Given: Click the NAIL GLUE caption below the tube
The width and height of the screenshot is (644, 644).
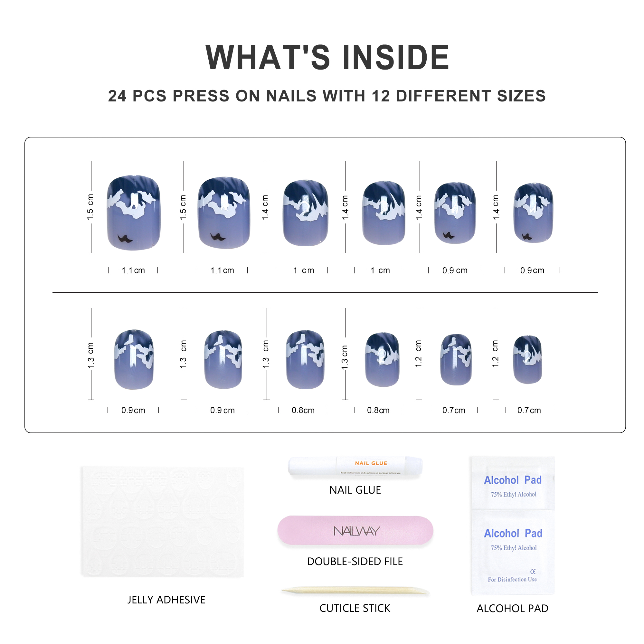Looking at the screenshot, I should 355,490.
